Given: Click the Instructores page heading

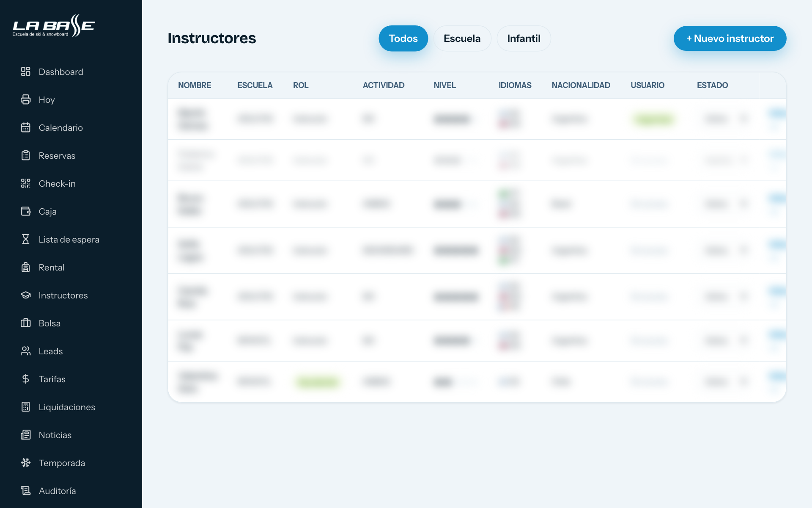Looking at the screenshot, I should click(212, 38).
